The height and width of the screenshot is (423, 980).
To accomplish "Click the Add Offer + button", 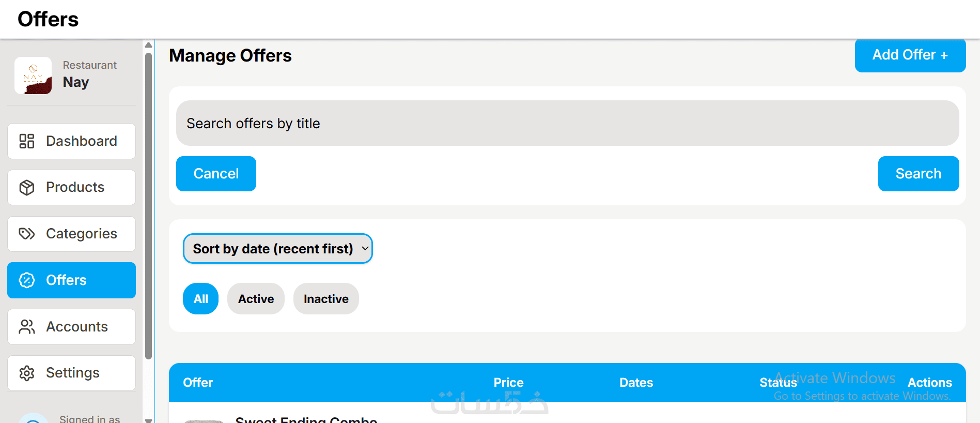I will 910,55.
